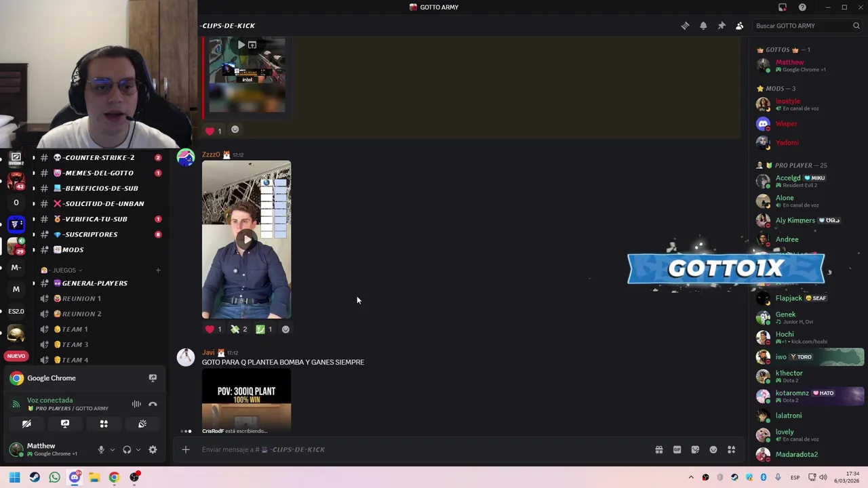Open activities button in voice panel
Image resolution: width=868 pixels, height=488 pixels.
104,424
